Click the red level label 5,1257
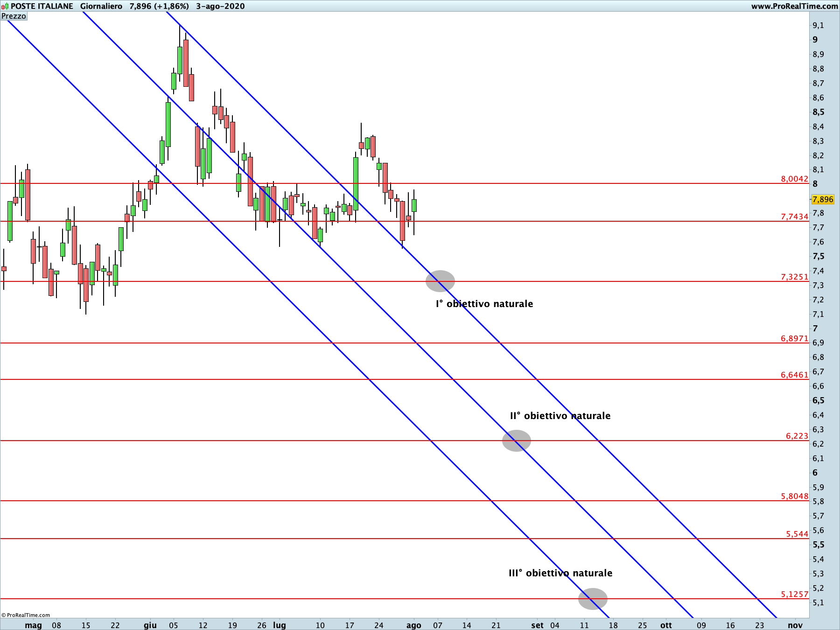Viewport: 840px width, 630px height. click(x=794, y=594)
